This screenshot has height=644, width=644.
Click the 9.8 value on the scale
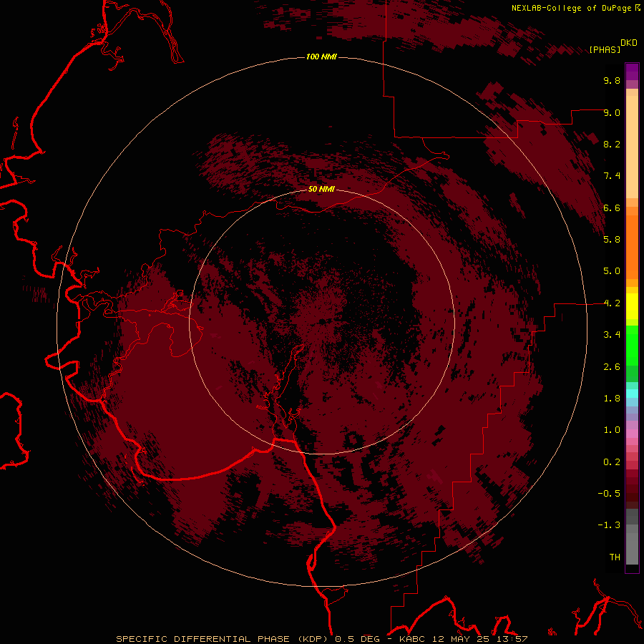612,80
